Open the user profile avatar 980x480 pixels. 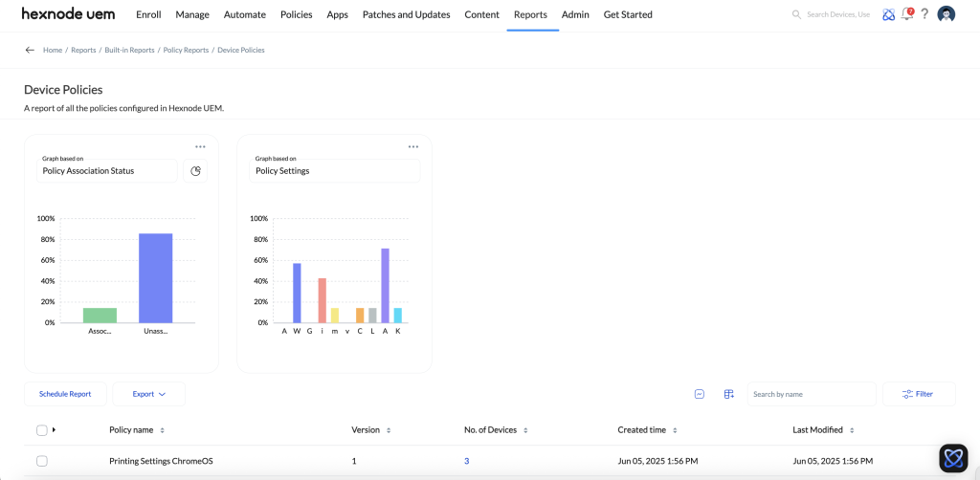947,14
